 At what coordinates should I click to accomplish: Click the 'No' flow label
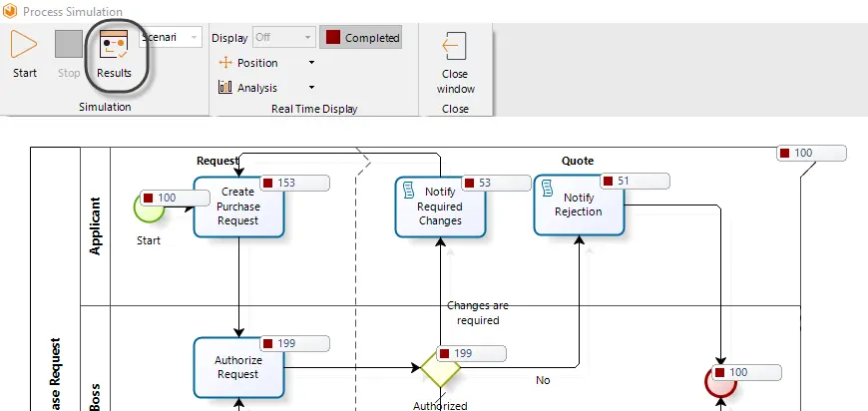pyautogui.click(x=543, y=381)
